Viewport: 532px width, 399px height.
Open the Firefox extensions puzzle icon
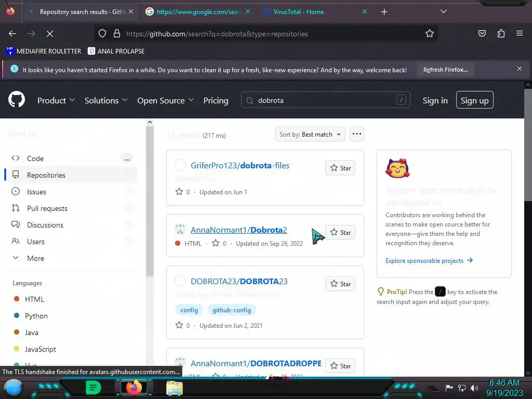(501, 34)
